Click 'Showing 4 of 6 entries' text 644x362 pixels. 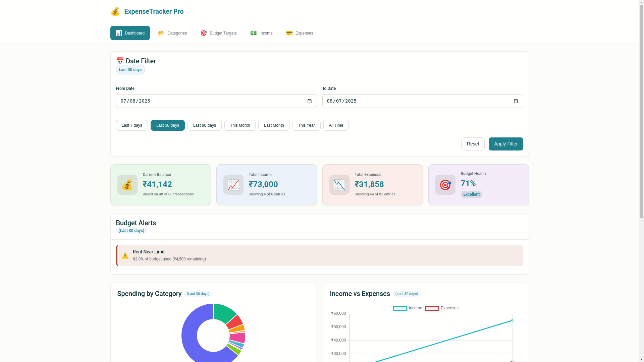click(x=267, y=194)
